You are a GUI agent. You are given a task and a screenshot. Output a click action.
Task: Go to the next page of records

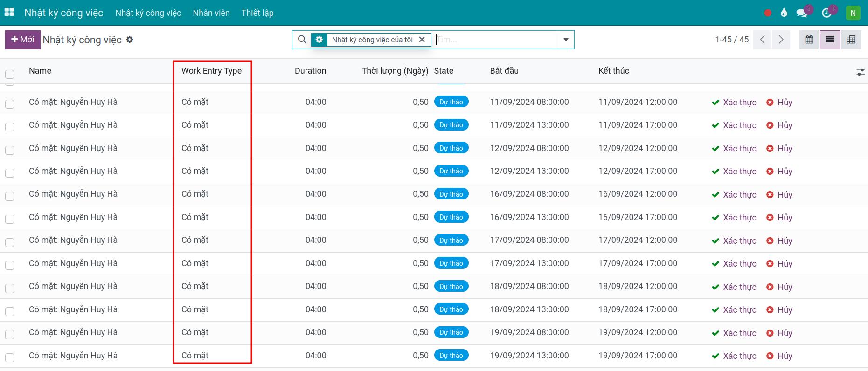[x=781, y=40]
